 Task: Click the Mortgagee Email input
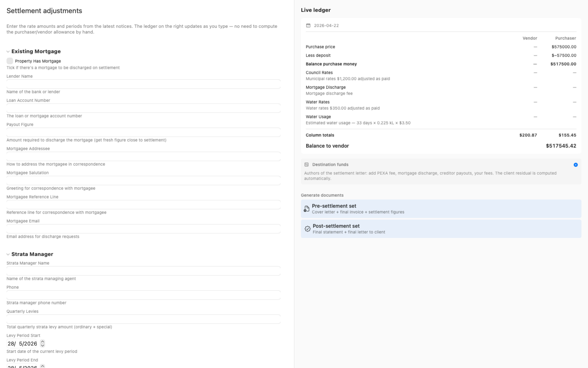(x=143, y=229)
